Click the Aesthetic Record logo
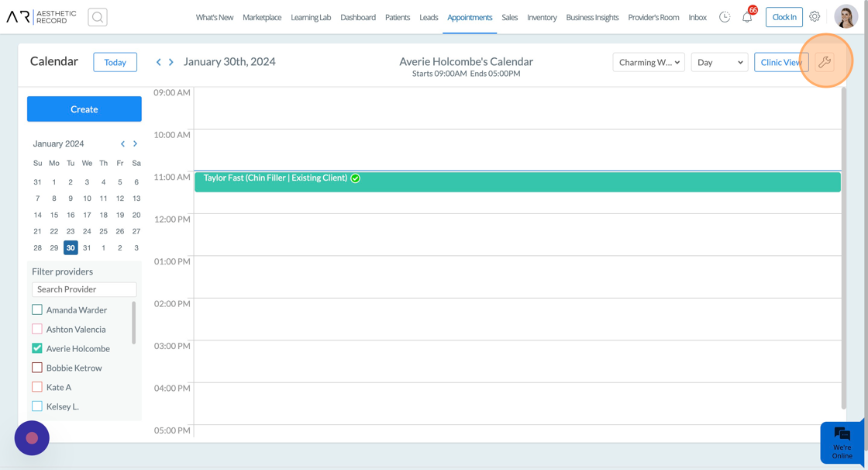 point(42,17)
